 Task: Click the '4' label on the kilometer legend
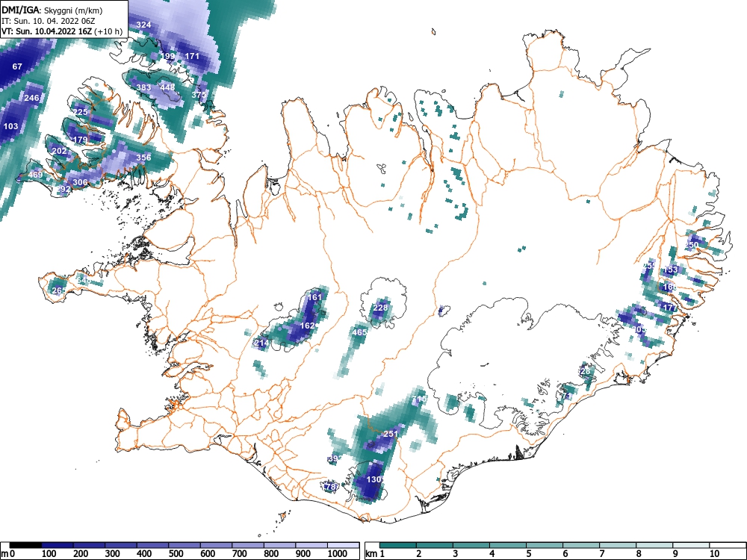[x=492, y=554]
